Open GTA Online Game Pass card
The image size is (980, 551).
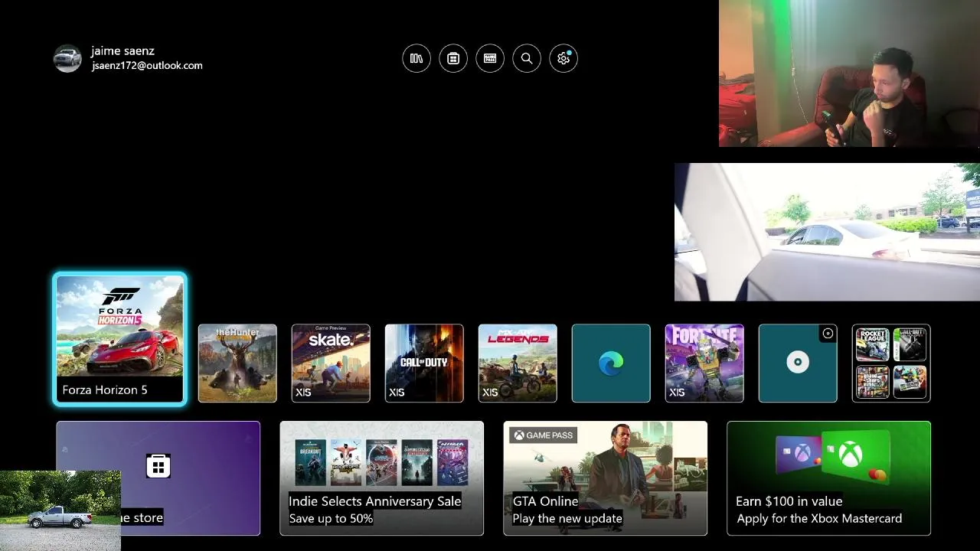click(x=605, y=478)
